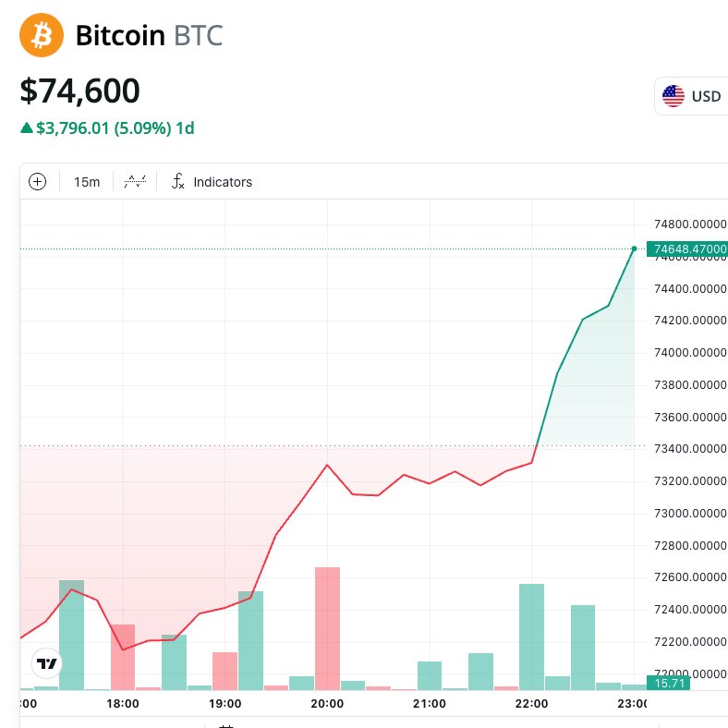Click the fx Indicators icon
The height and width of the screenshot is (728, 728).
pyautogui.click(x=178, y=182)
